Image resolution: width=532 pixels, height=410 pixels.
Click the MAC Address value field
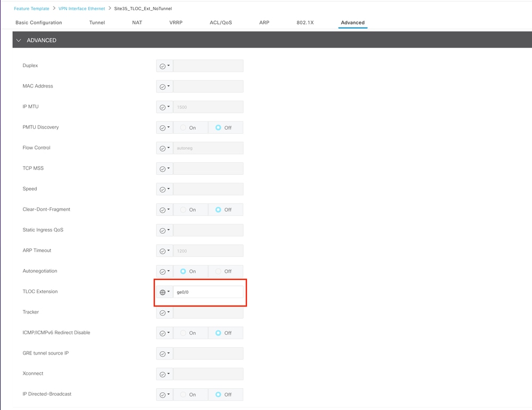click(208, 86)
